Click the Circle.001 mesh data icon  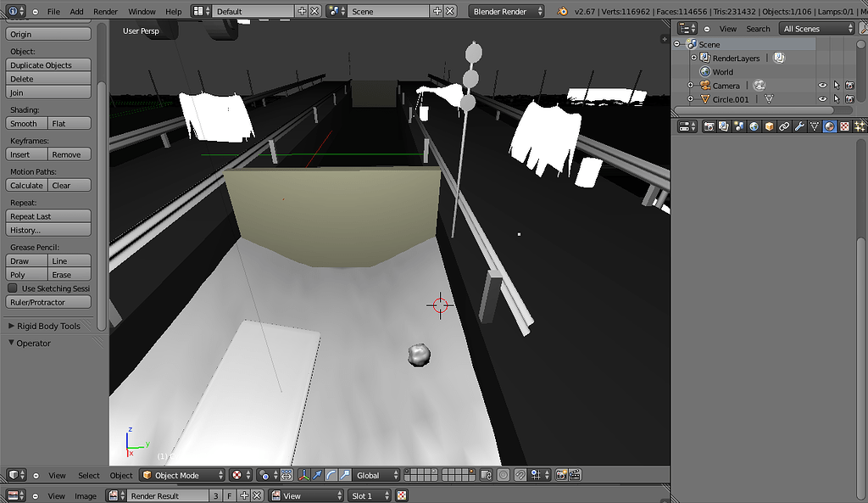[768, 99]
